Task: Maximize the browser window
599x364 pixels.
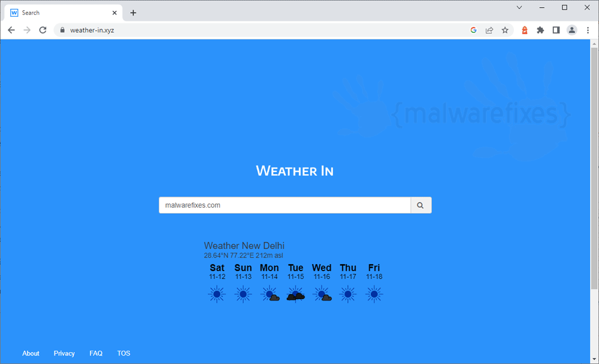Action: pyautogui.click(x=564, y=7)
